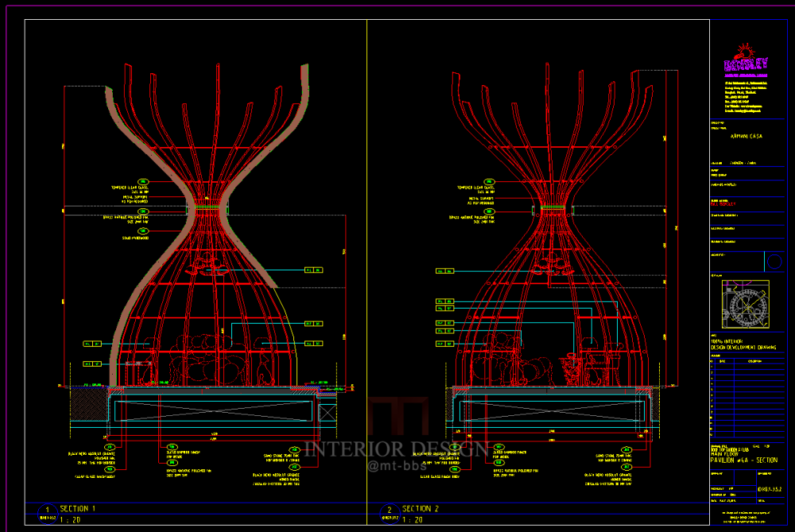Click the INTERIOR DESIGN watermark text

[396, 449]
